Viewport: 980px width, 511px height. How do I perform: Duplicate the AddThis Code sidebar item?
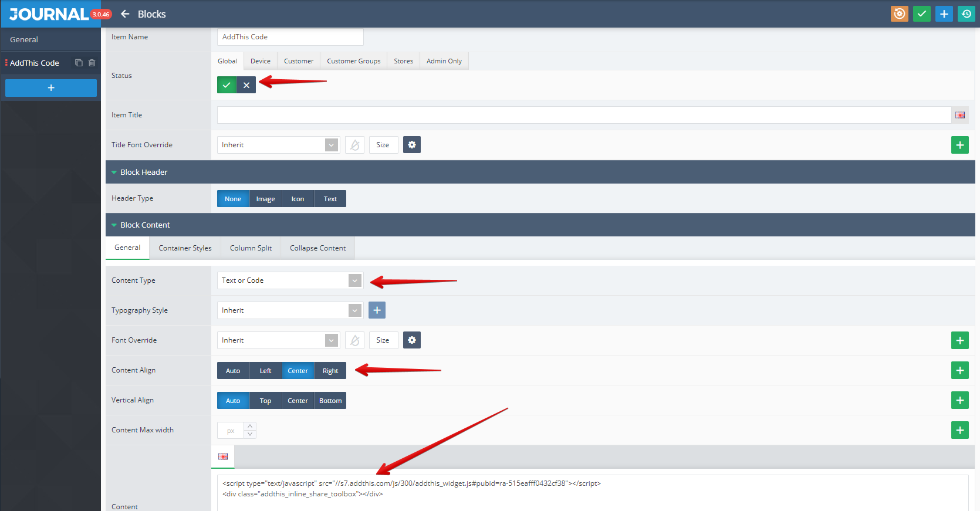[x=79, y=63]
